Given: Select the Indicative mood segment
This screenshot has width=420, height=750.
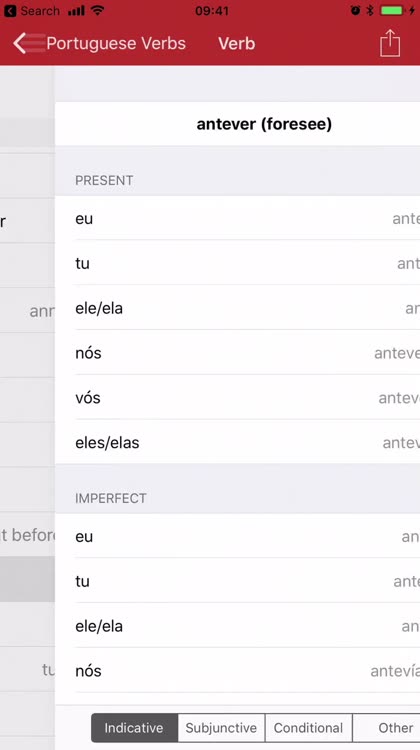Looking at the screenshot, I should 134,728.
